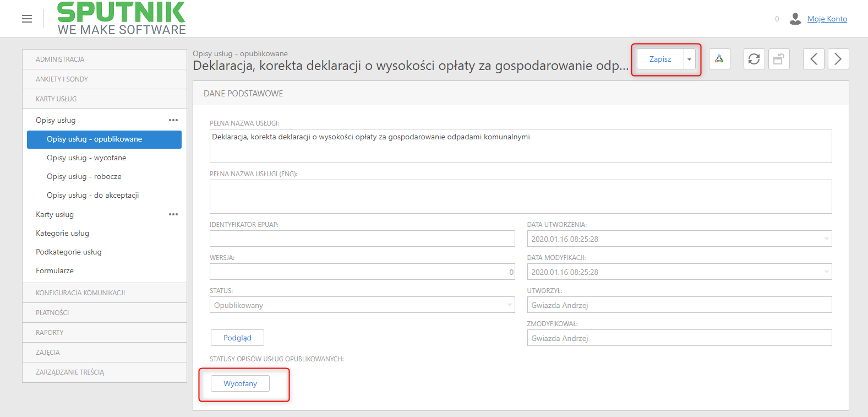
Task: Open the hamburger menu icon
Action: coord(27,19)
